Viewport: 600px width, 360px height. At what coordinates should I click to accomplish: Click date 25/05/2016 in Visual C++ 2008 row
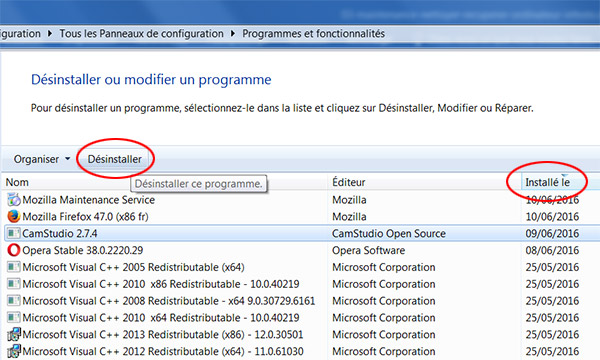point(552,301)
